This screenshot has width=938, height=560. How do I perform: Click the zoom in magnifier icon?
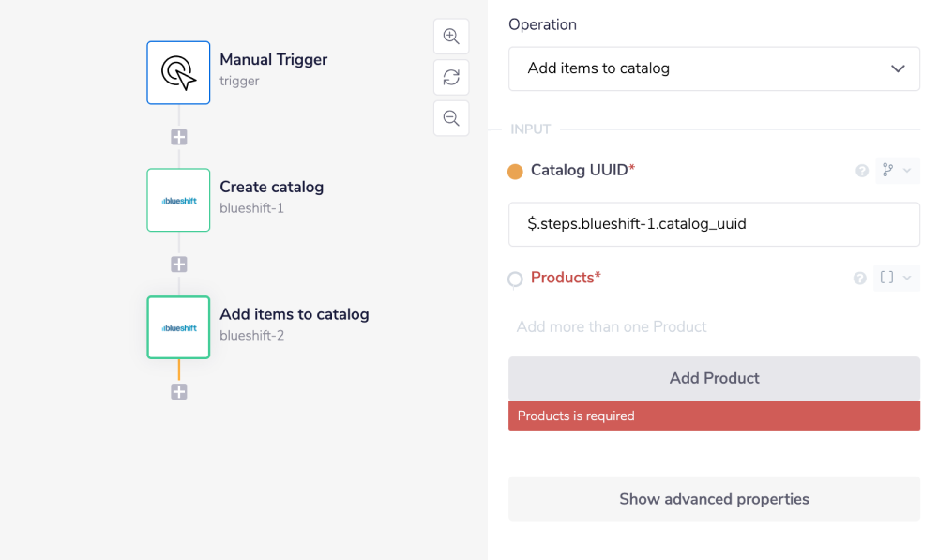451,37
